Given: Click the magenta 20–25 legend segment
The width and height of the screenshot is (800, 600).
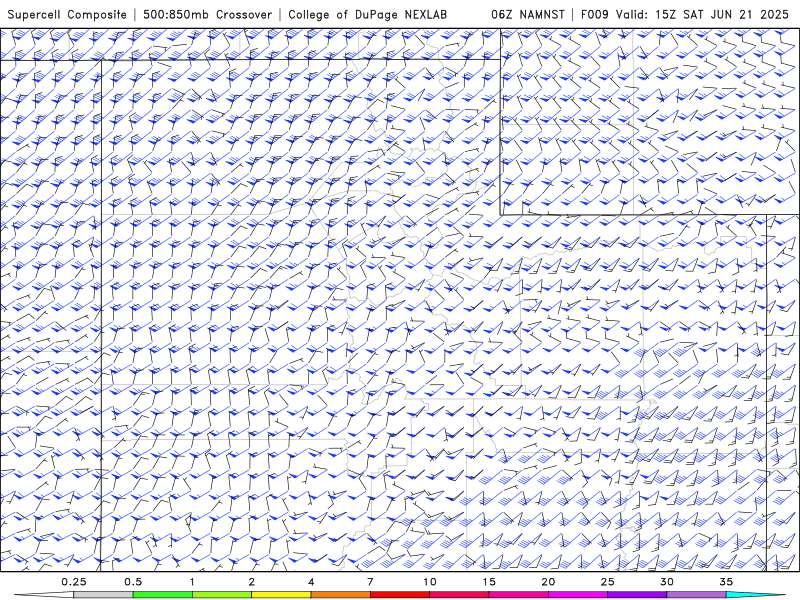Looking at the screenshot, I should click(578, 595).
